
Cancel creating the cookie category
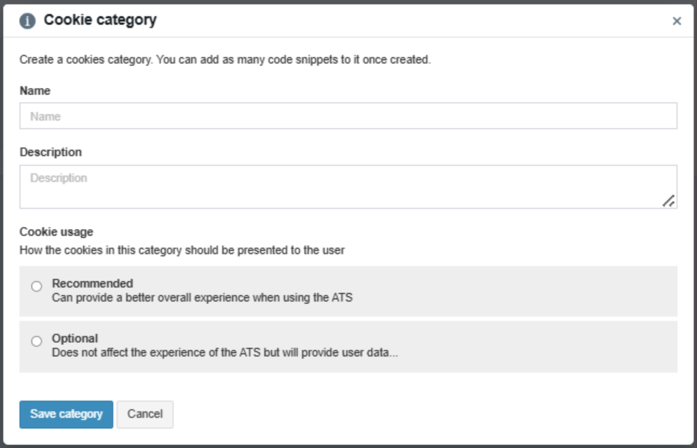tap(145, 414)
